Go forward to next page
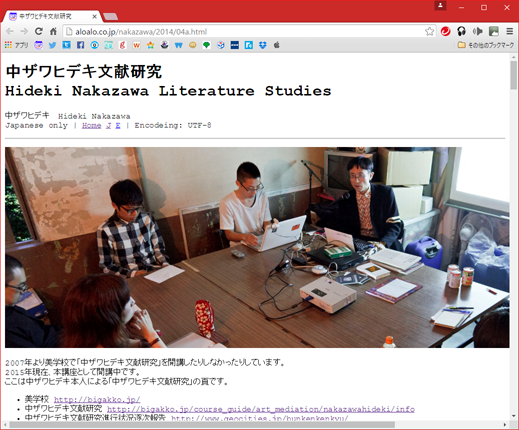This screenshot has width=519, height=430. click(x=24, y=32)
